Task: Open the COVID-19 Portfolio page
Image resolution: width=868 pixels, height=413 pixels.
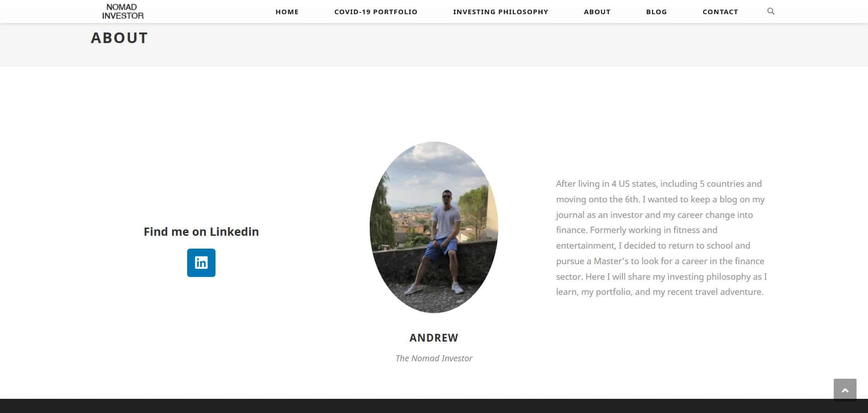Action: click(376, 12)
